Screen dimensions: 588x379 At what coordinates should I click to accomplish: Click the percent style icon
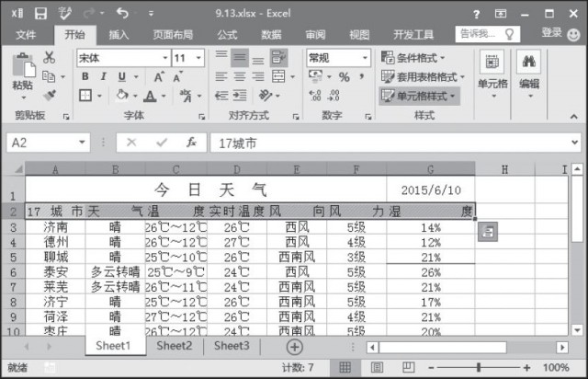coord(344,76)
